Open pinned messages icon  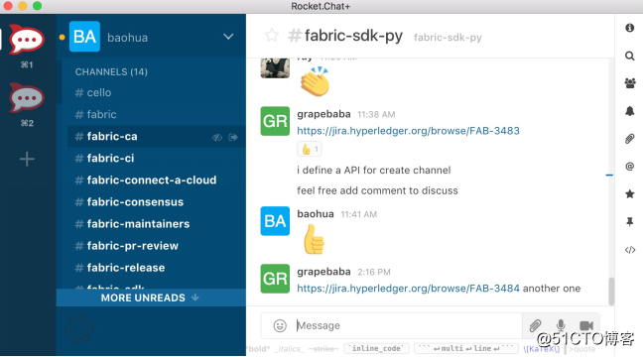[x=630, y=222]
